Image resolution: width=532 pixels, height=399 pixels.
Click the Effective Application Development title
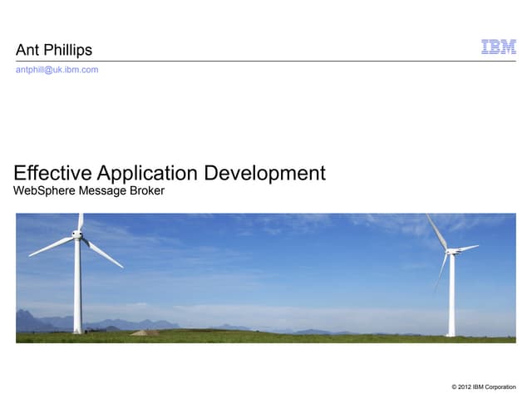coord(170,173)
